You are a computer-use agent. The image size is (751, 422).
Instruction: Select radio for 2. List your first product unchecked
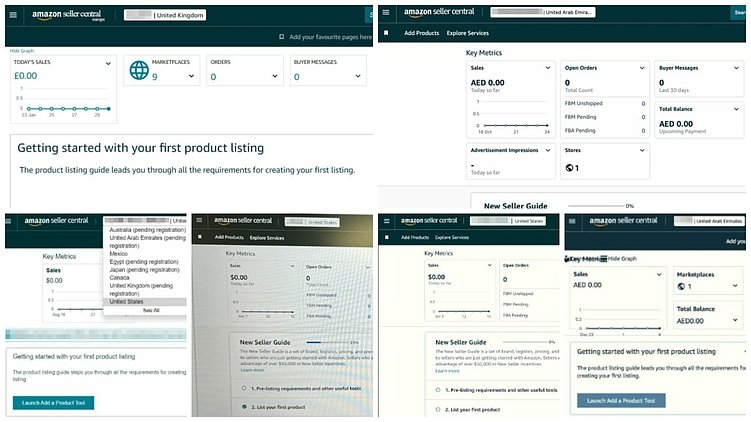click(x=438, y=410)
